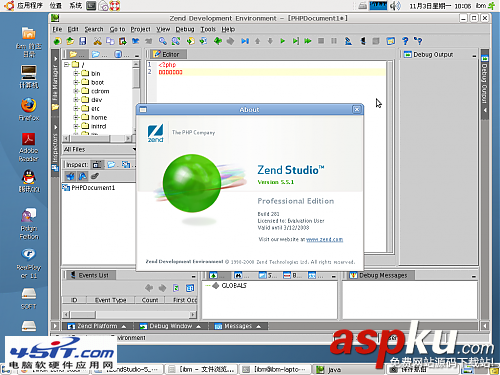Screen dimensions: 500x375
Task: Click the file tree horizontal scrollbar
Action: [x=97, y=138]
